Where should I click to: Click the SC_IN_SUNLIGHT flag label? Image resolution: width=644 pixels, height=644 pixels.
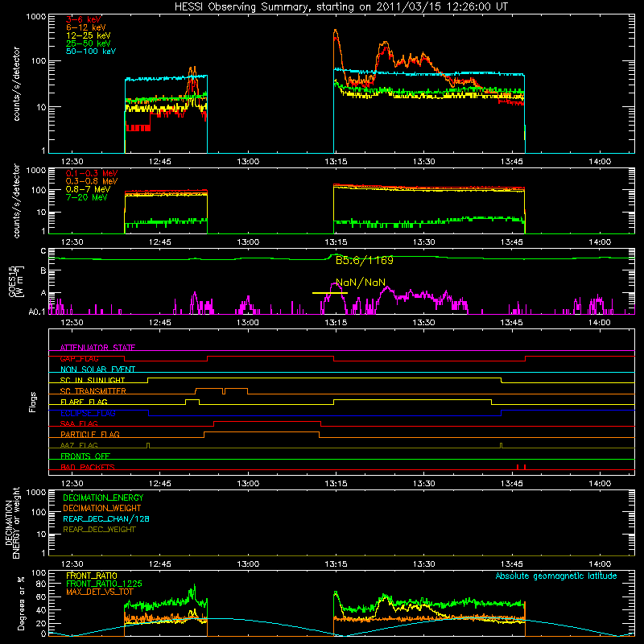pyautogui.click(x=93, y=380)
